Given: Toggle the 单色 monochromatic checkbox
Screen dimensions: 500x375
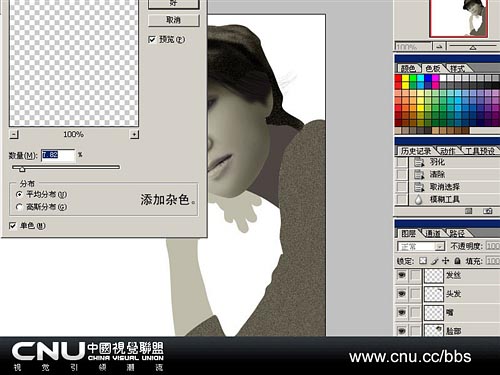Looking at the screenshot, I should 13,226.
